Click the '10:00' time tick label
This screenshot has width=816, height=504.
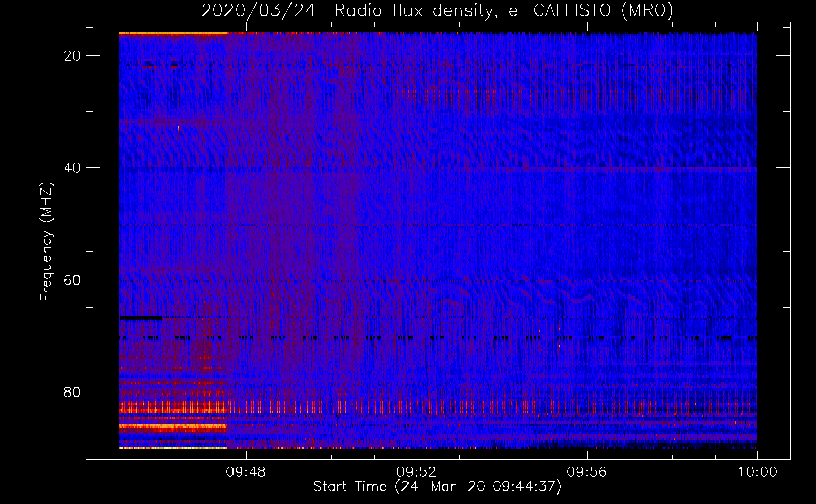coord(757,472)
